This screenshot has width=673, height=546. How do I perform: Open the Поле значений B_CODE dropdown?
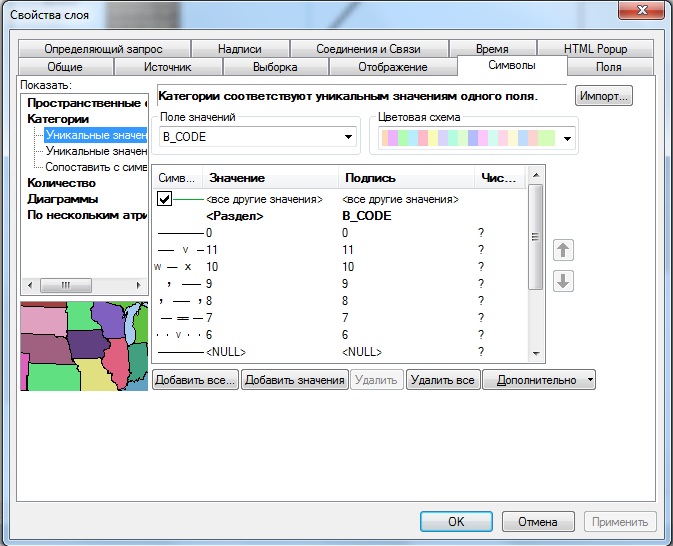pos(348,137)
